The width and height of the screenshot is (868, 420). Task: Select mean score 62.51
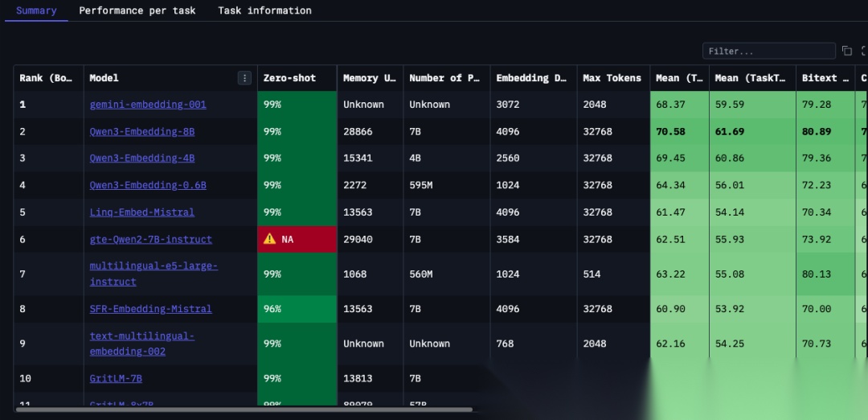coord(670,239)
